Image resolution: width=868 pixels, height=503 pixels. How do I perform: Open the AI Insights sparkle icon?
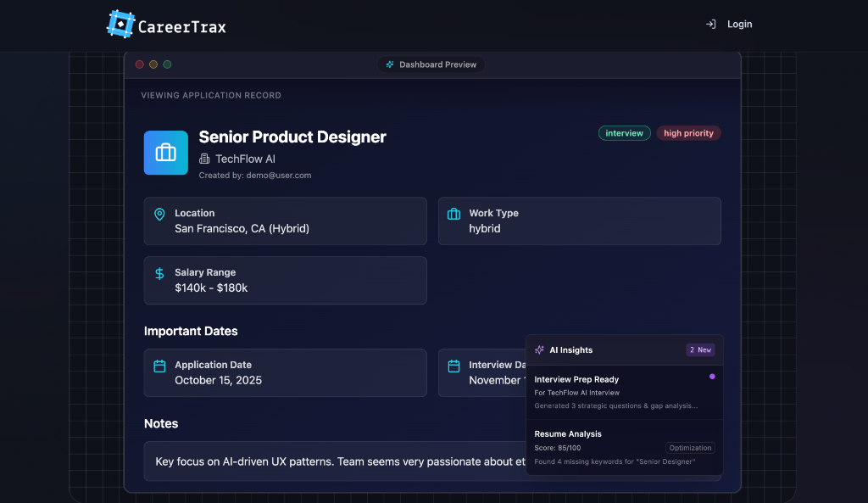coord(537,349)
